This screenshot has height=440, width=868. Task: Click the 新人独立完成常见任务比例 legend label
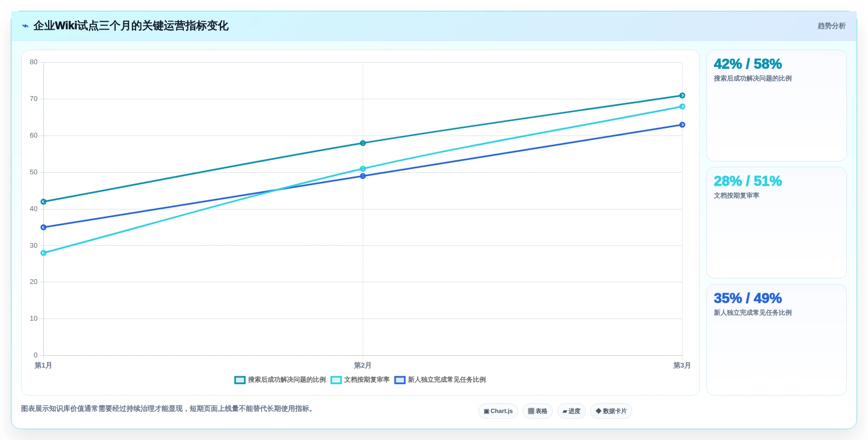tap(447, 380)
